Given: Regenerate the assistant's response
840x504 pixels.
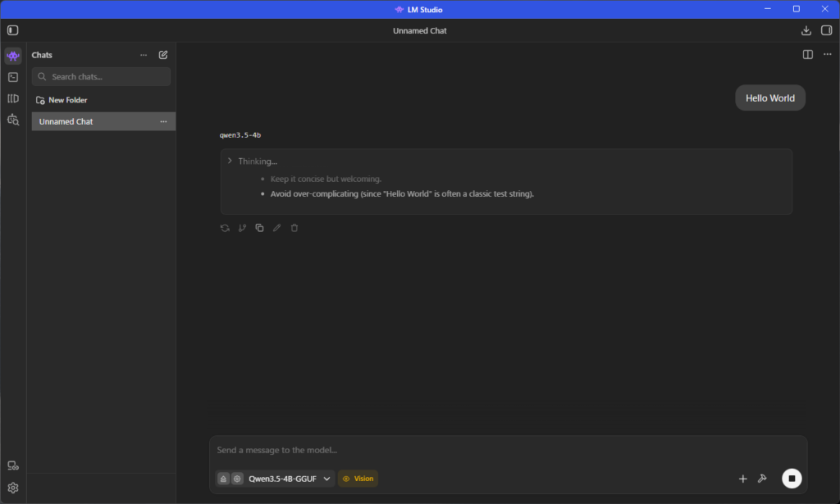Looking at the screenshot, I should (x=225, y=228).
